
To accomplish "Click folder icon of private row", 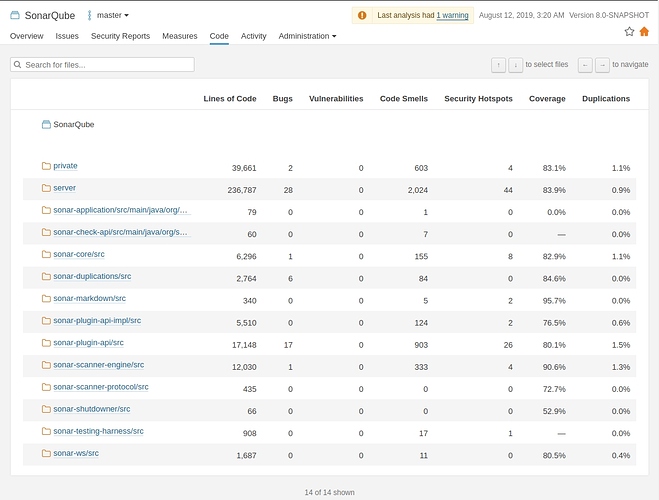I will 46,166.
